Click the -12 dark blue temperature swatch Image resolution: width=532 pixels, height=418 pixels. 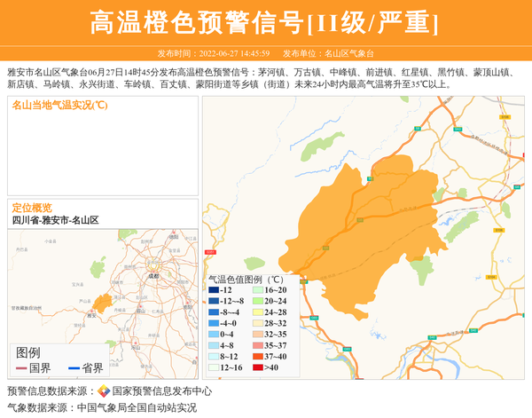click(x=214, y=290)
